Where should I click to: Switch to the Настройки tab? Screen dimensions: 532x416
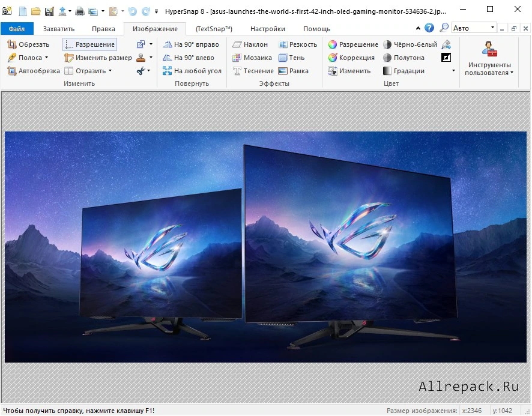coord(268,29)
